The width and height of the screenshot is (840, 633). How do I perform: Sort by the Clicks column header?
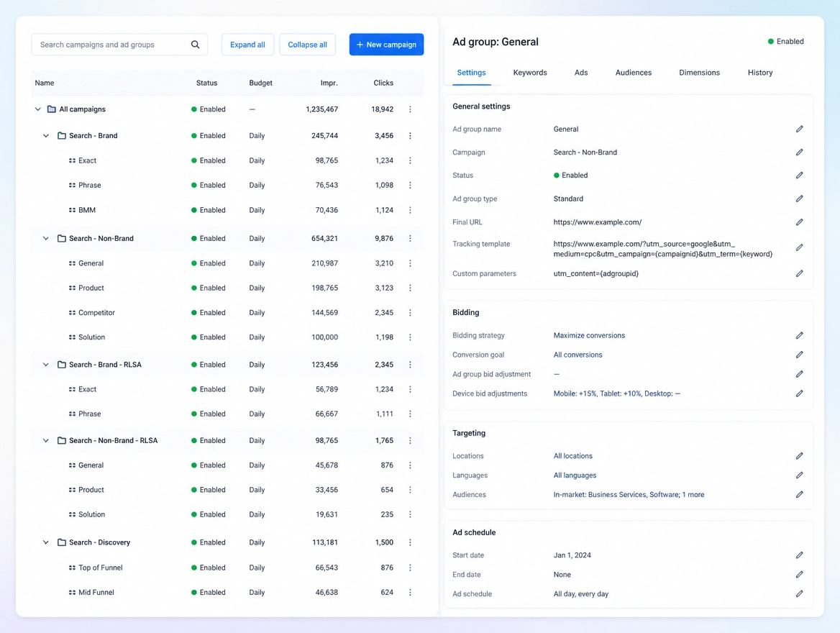(383, 83)
